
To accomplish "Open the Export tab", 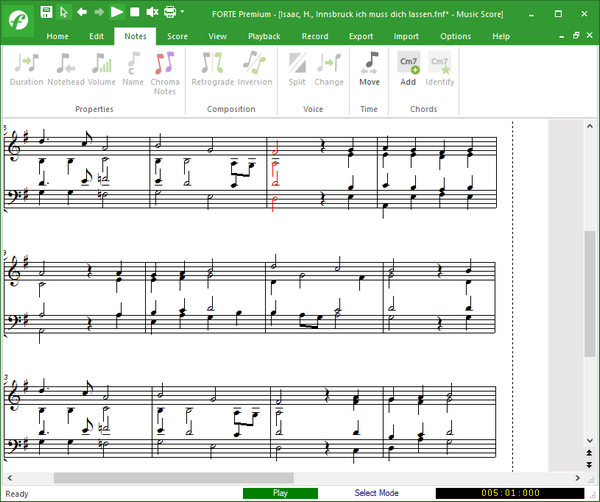I will (x=361, y=36).
